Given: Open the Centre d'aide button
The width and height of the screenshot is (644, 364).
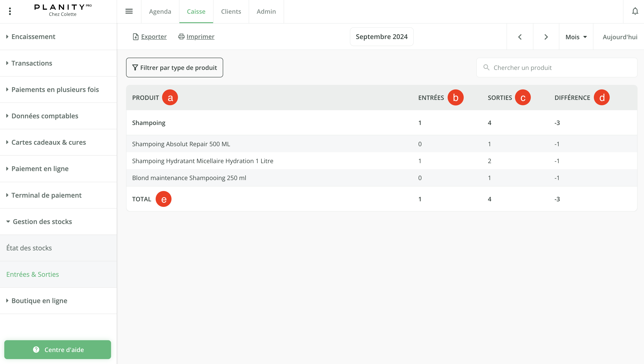Looking at the screenshot, I should coord(57,349).
